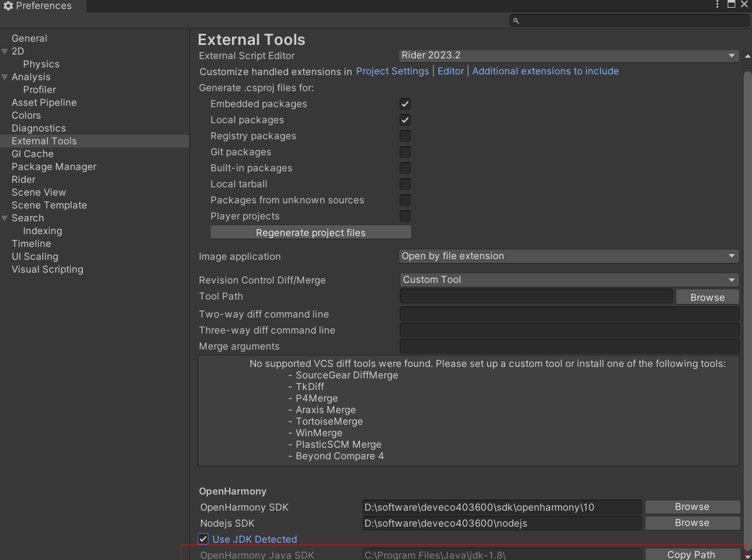Open Image application dropdown
Viewport: 752px width, 560px height.
click(568, 256)
